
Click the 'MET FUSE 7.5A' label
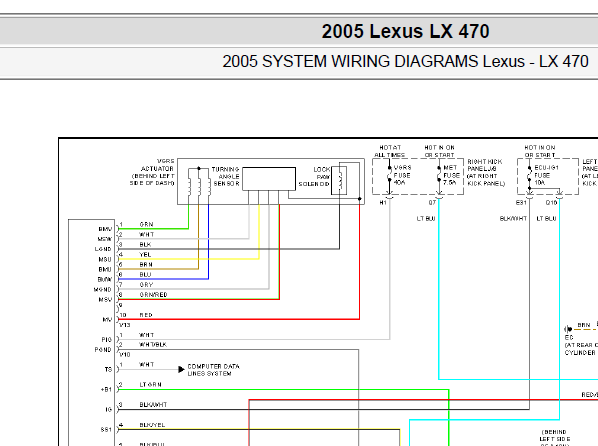click(x=452, y=175)
